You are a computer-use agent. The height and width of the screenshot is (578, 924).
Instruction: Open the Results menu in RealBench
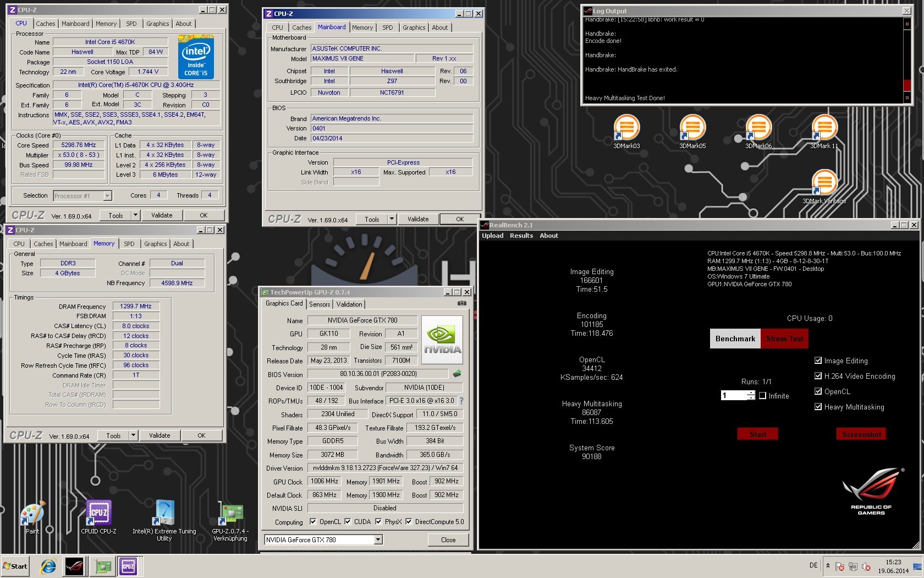click(521, 236)
